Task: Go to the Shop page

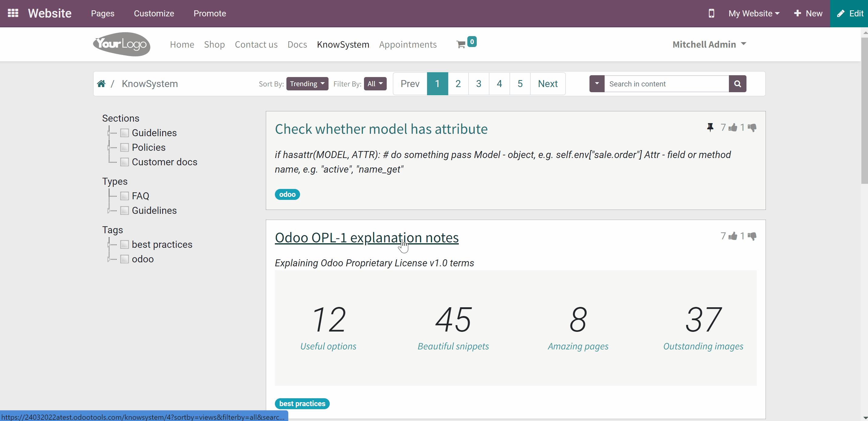Action: click(x=214, y=45)
